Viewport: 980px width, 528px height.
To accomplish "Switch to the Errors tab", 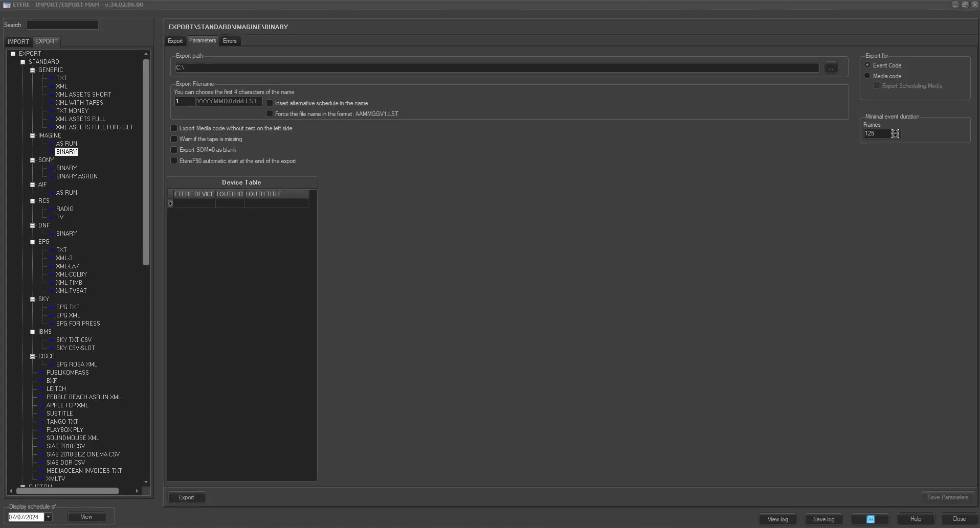I will [x=230, y=41].
